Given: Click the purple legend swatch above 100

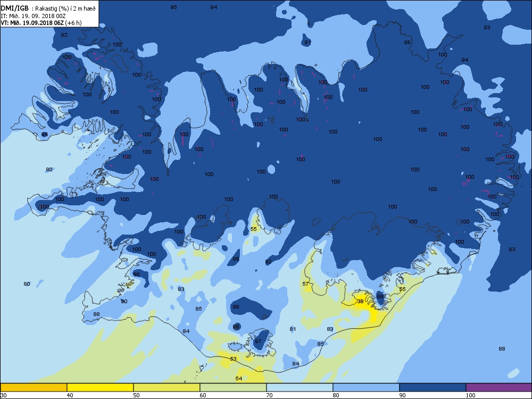Looking at the screenshot, I should (499, 387).
